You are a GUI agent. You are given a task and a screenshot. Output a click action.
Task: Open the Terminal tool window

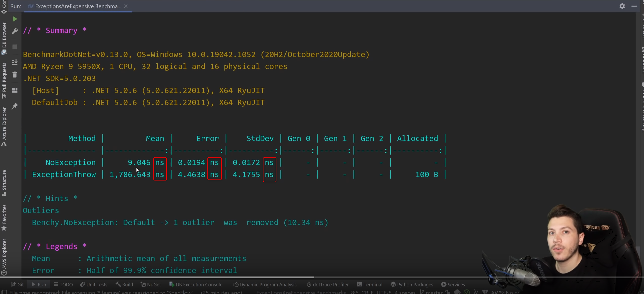pos(370,284)
